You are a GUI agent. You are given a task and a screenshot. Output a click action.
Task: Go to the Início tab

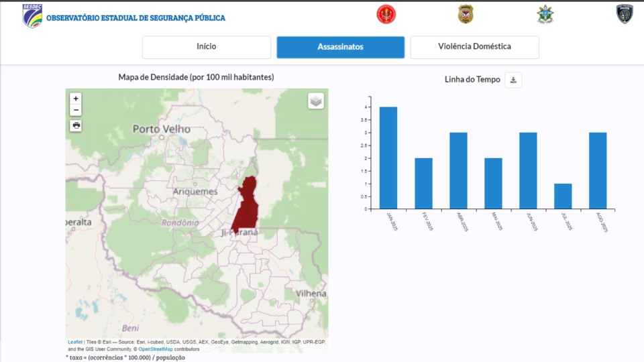(x=207, y=47)
